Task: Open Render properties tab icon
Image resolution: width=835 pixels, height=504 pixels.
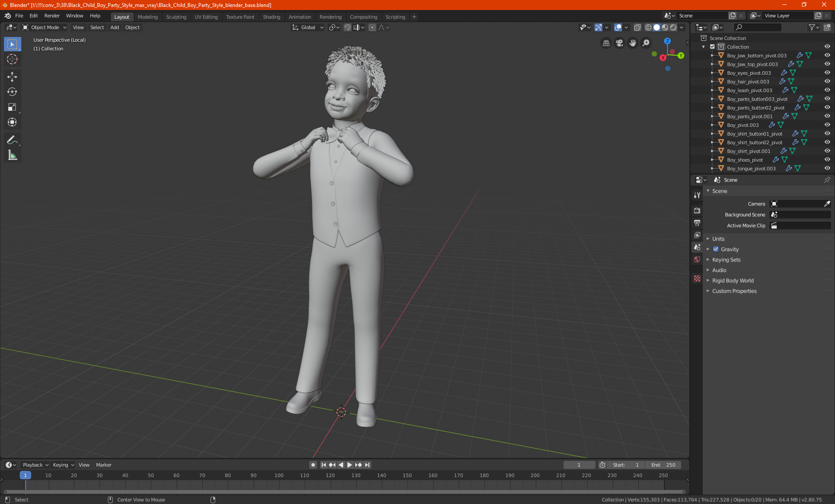Action: click(x=697, y=210)
